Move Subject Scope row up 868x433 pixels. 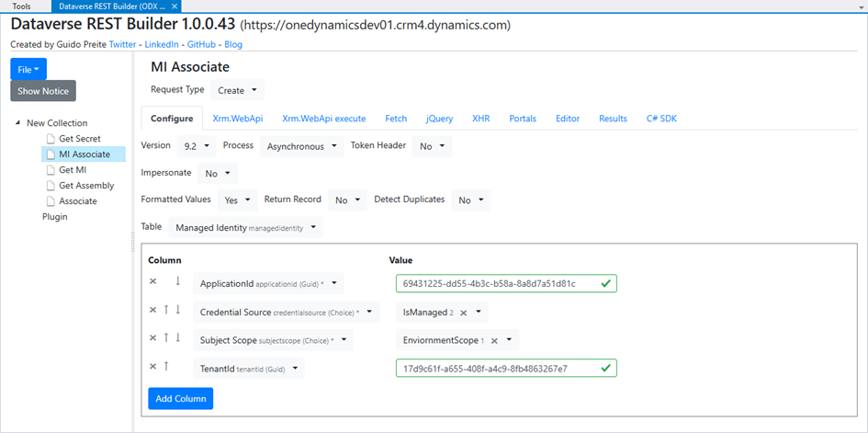[165, 337]
